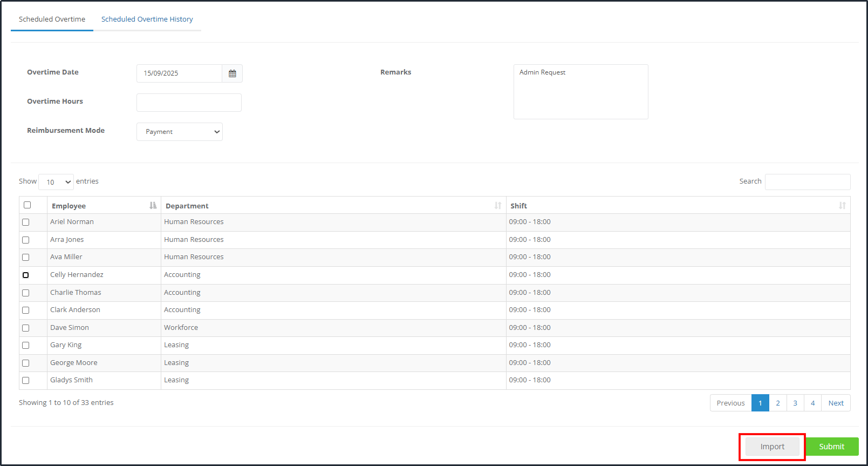The height and width of the screenshot is (466, 868).
Task: Switch to Scheduled Overtime tab
Action: [52, 19]
